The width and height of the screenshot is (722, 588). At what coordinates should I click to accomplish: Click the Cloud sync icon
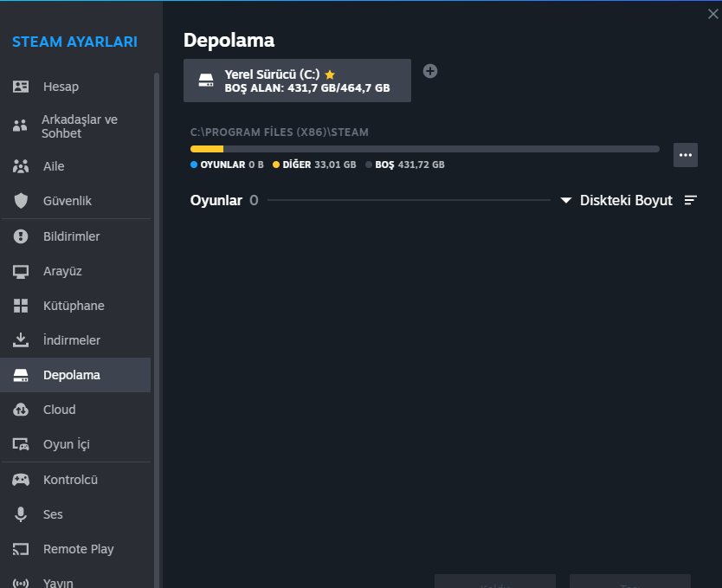(21, 410)
